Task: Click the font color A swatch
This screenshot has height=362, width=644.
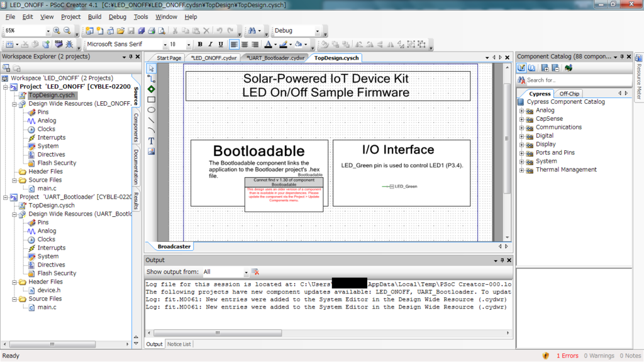Action: click(268, 45)
